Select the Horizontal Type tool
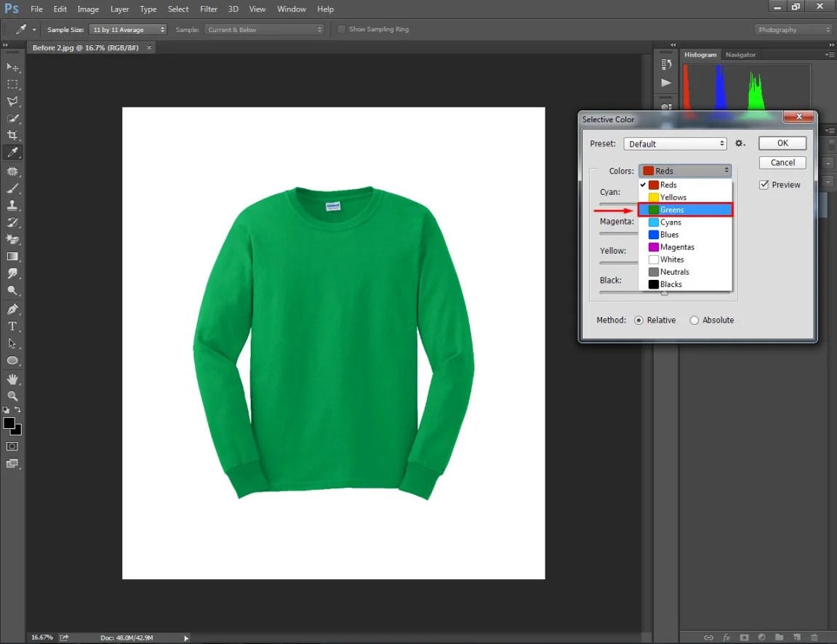837x644 pixels. 12,326
